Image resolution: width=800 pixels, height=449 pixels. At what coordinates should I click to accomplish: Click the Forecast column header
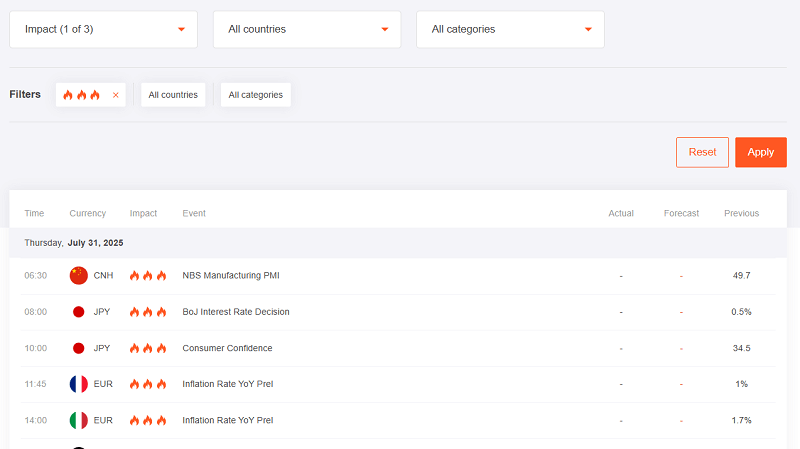(681, 213)
